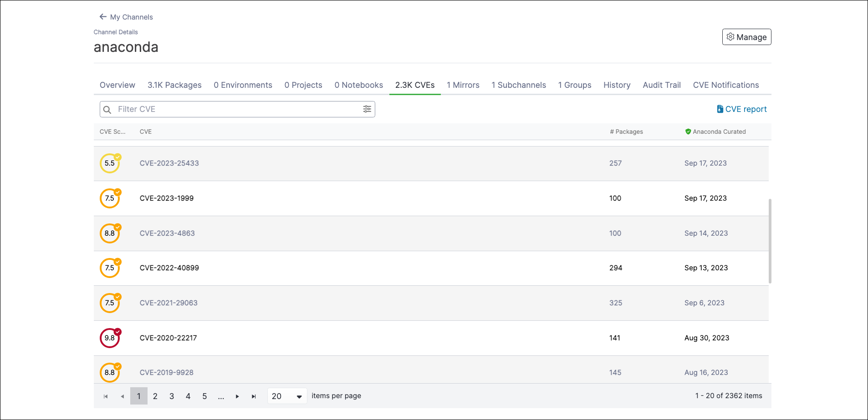This screenshot has width=868, height=420.
Task: Sort by # Packages column header
Action: pos(627,132)
